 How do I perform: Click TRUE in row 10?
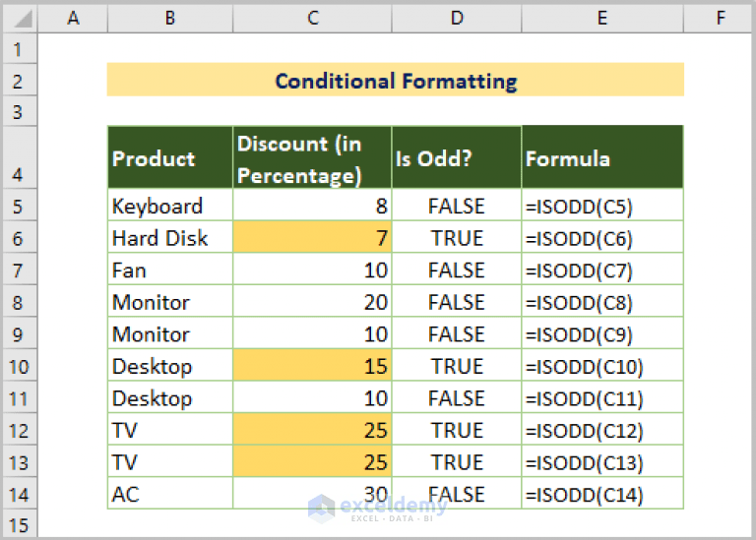coord(457,366)
